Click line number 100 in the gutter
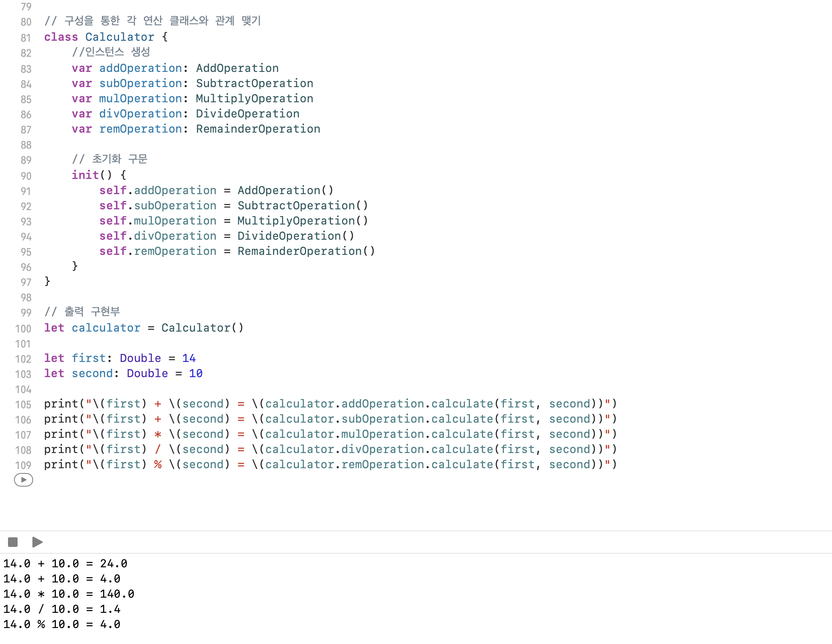The height and width of the screenshot is (644, 832). (23, 329)
